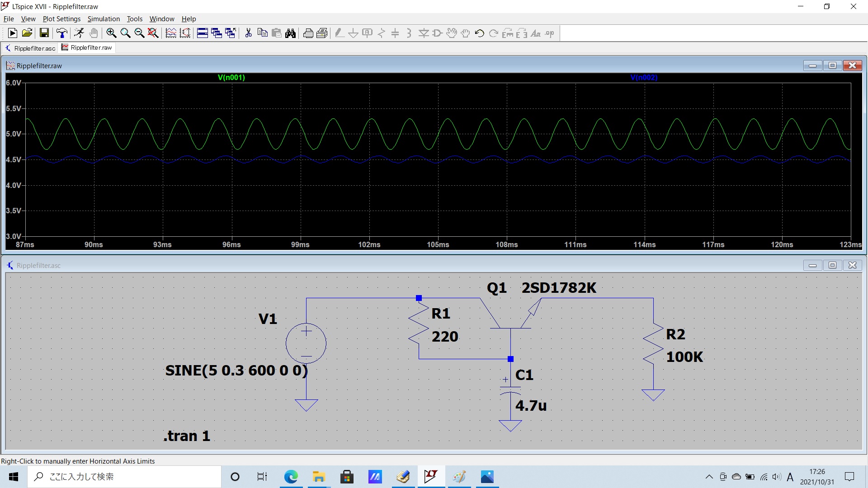Click the .tran 1 simulation directive
The image size is (868, 488).
click(x=187, y=436)
